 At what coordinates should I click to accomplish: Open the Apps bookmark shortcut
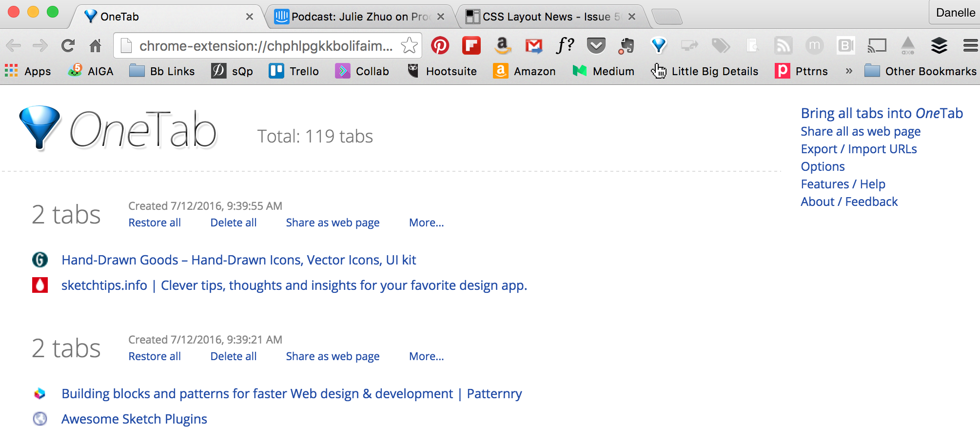[28, 71]
